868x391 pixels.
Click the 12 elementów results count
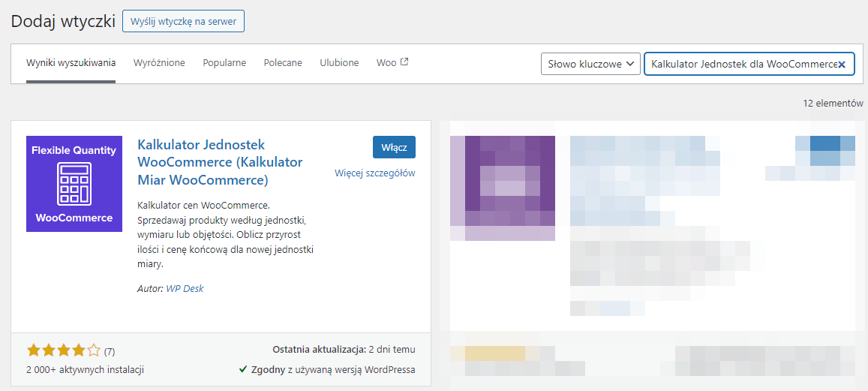(833, 103)
